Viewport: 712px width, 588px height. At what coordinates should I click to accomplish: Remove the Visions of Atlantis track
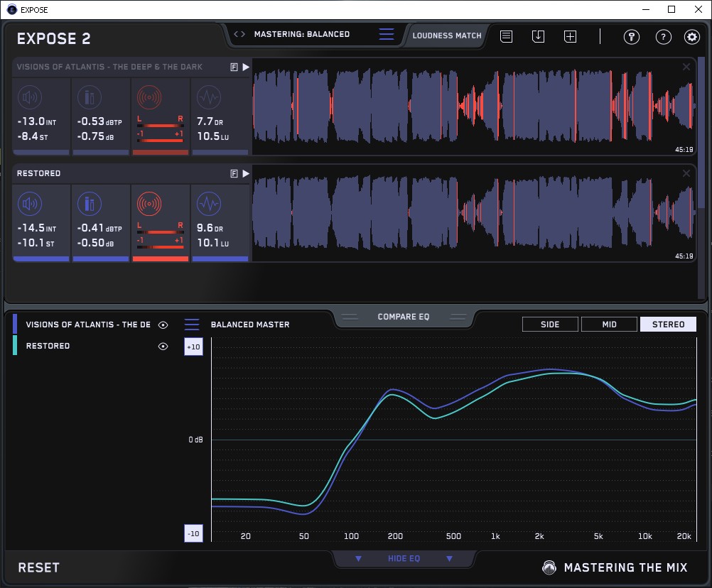(686, 67)
